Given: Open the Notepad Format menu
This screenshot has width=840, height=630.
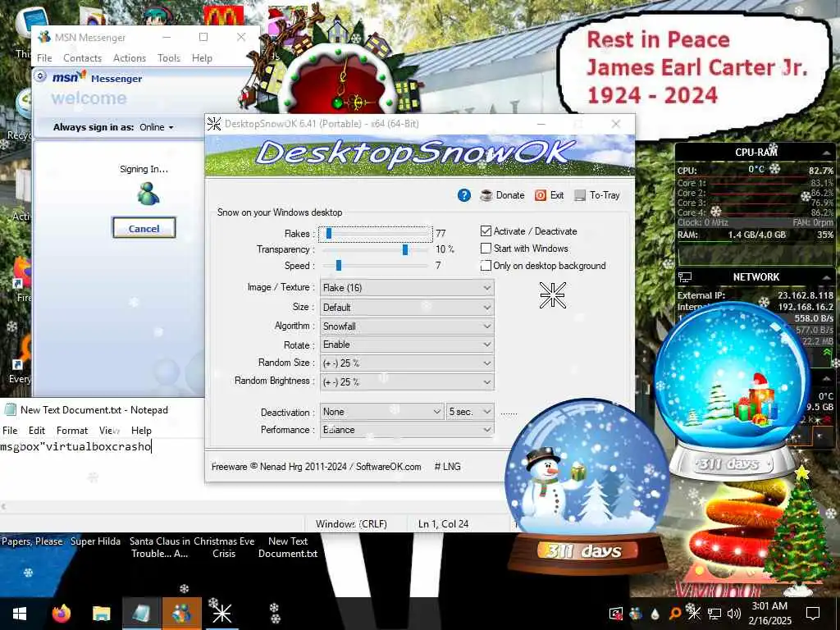Looking at the screenshot, I should click(72, 430).
